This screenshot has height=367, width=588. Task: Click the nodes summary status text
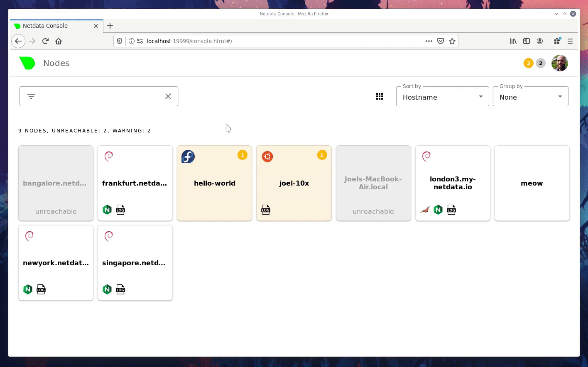click(x=85, y=130)
